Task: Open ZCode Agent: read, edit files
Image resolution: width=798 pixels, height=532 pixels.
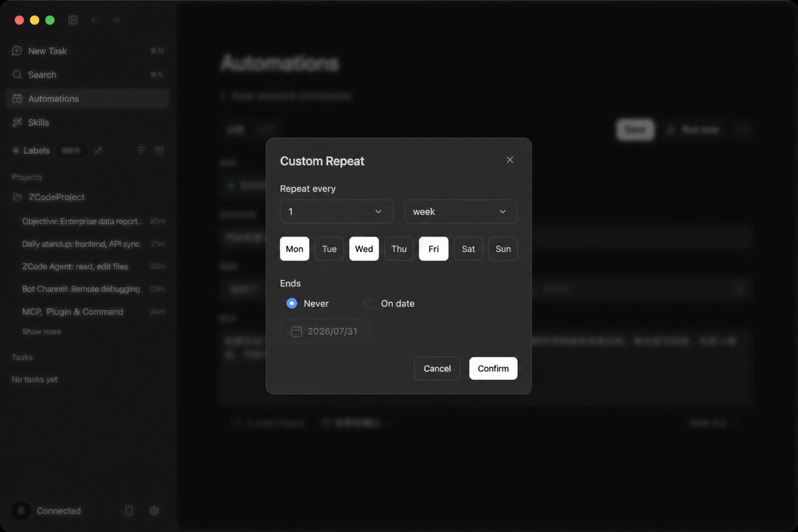Action: (87, 266)
